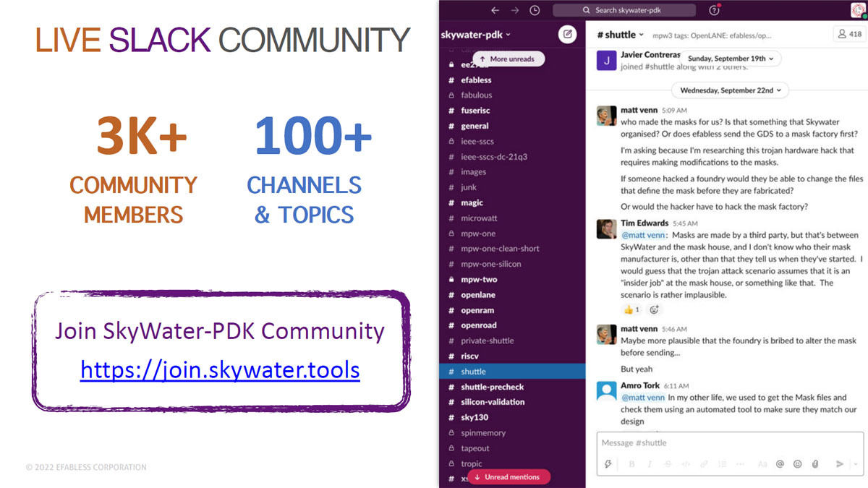Click the Message #shuttle input field
The width and height of the screenshot is (868, 488).
[730, 442]
